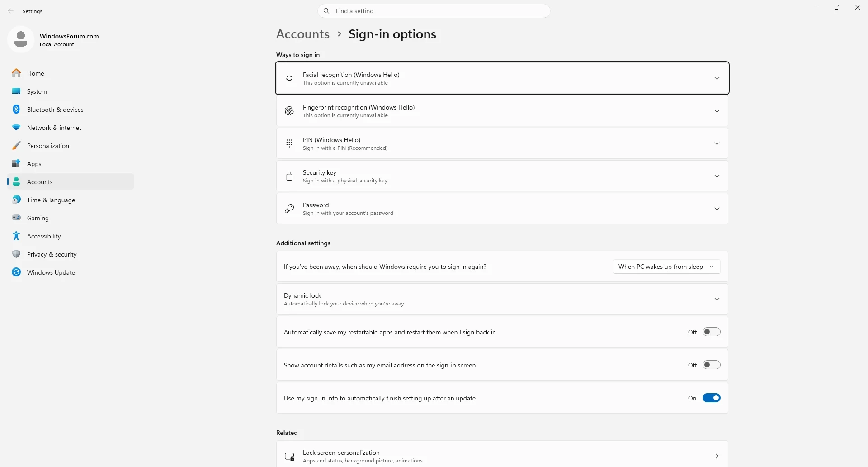Click the WindowsForum.com account name
The image size is (868, 467).
(69, 36)
